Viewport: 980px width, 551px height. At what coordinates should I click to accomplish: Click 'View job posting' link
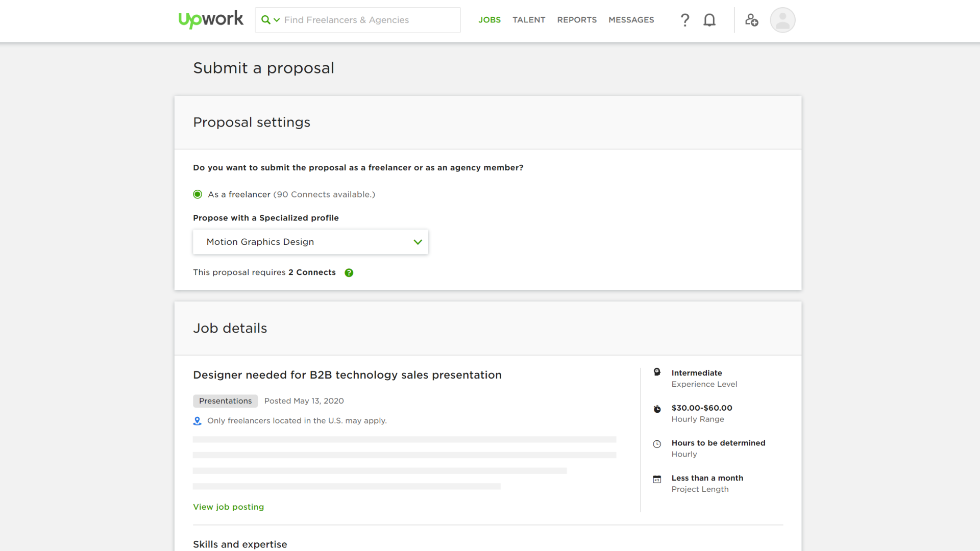tap(228, 507)
